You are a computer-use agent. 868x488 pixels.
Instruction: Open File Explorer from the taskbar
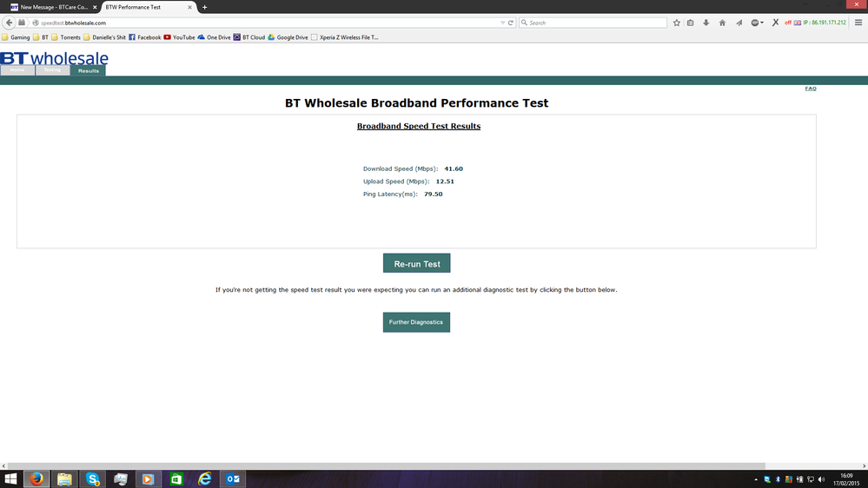pos(64,479)
